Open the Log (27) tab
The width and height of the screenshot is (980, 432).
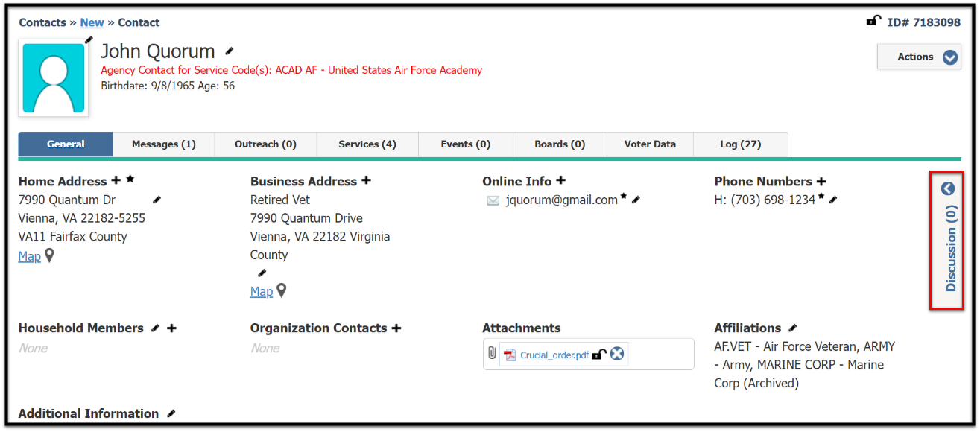click(740, 144)
